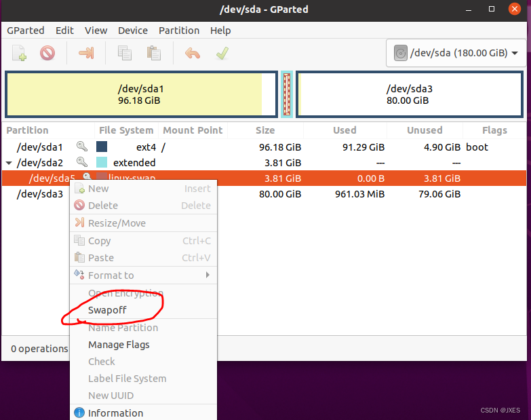The image size is (531, 420).
Task: Open the GParted menu
Action: coord(26,31)
